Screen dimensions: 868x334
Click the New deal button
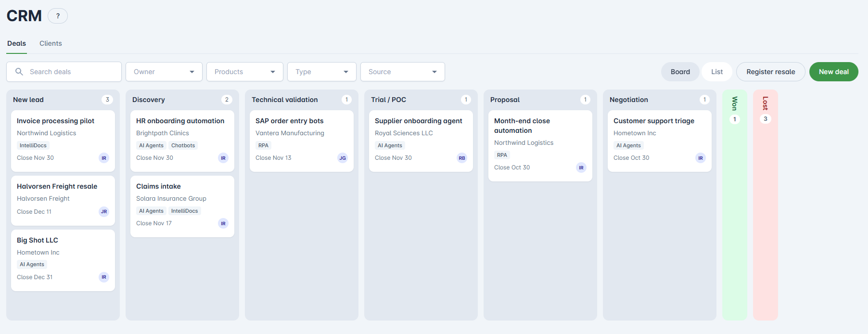pyautogui.click(x=834, y=72)
